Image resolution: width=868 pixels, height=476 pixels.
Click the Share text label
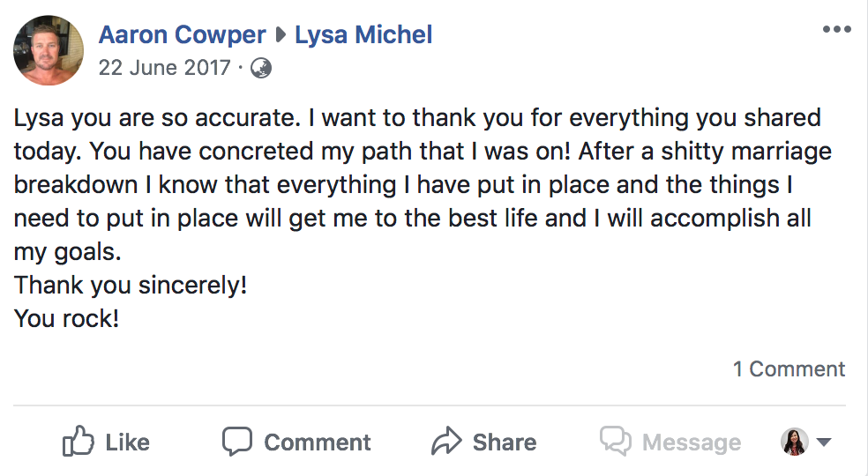(x=505, y=443)
